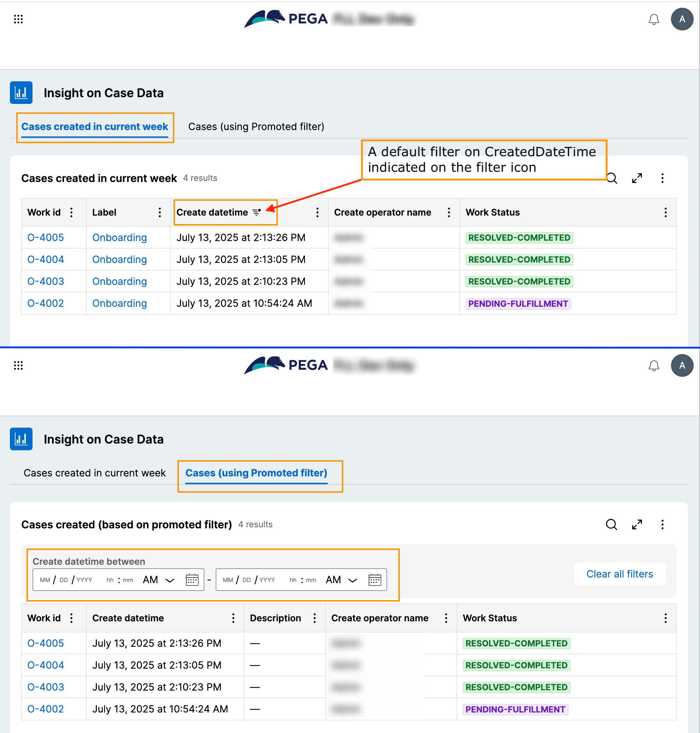Click the start date MM field
Image resolution: width=700 pixels, height=733 pixels.
pos(45,580)
